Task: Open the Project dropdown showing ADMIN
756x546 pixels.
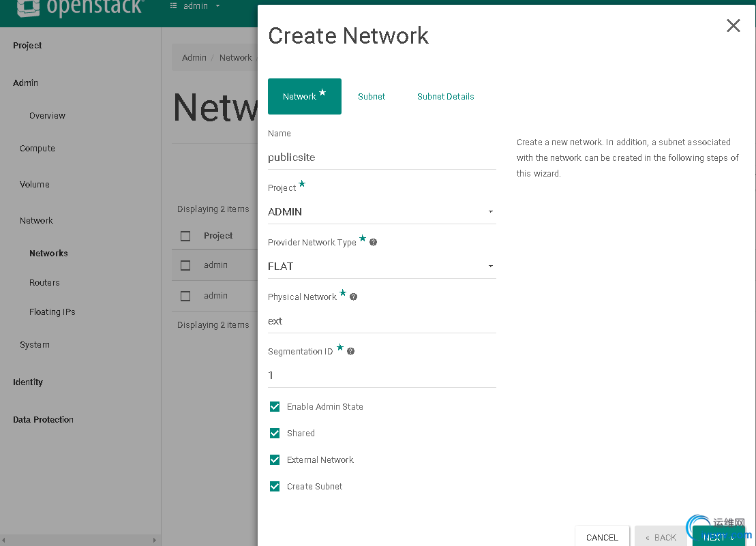Action: 381,212
